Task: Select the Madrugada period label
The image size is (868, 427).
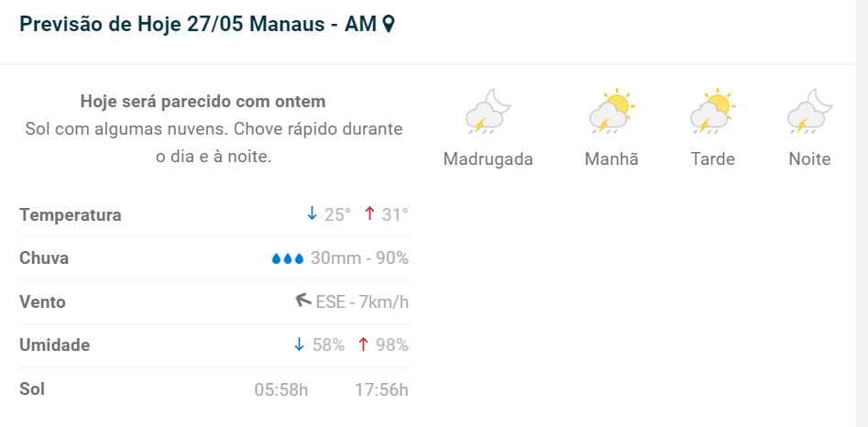Action: pyautogui.click(x=488, y=159)
